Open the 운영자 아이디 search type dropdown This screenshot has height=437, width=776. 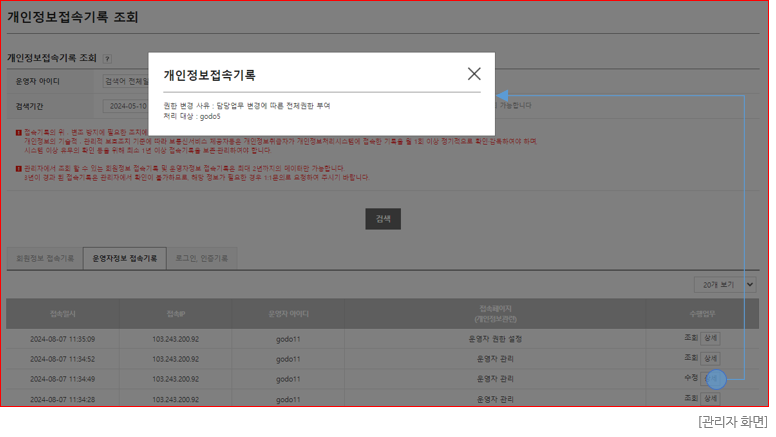click(x=125, y=81)
